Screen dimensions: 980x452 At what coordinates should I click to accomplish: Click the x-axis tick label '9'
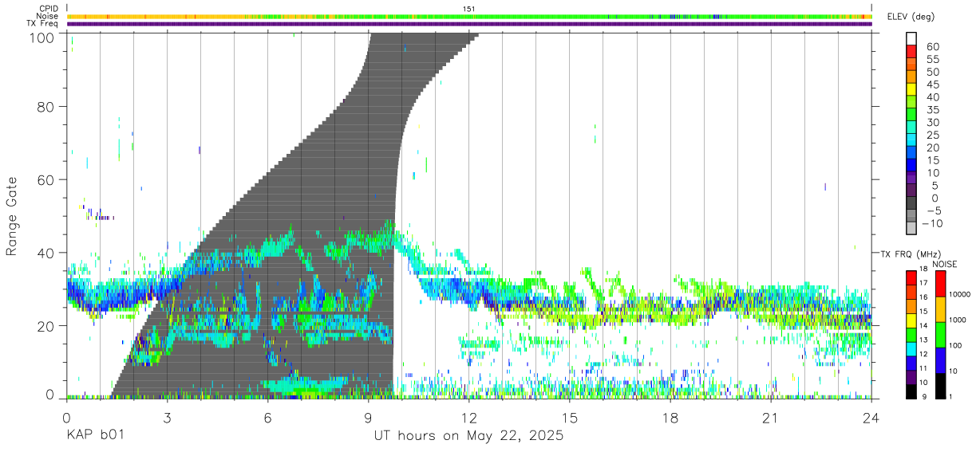pos(369,419)
